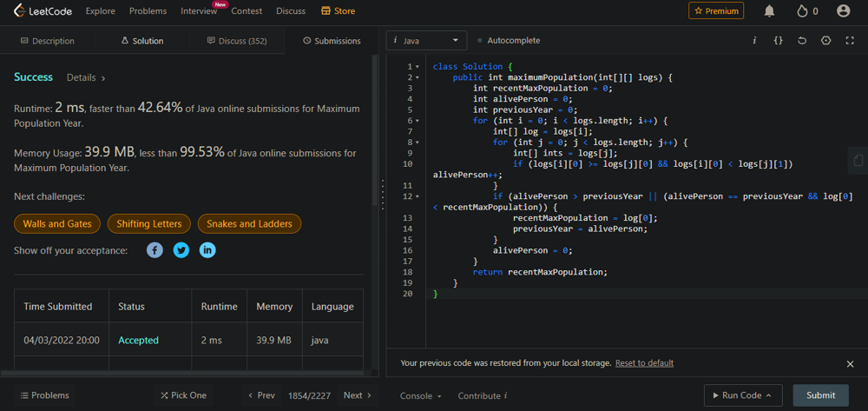868x411 pixels.
Task: Click the Language column header
Action: [x=332, y=307]
